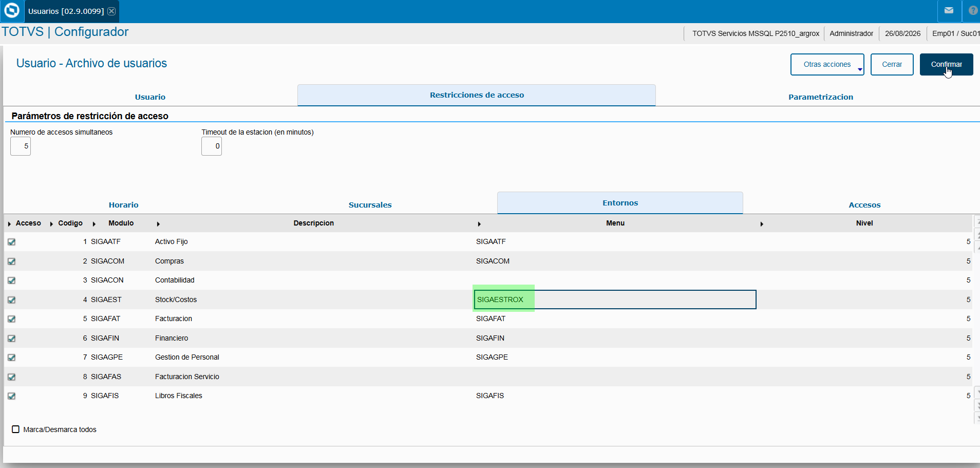This screenshot has width=980, height=468.
Task: Click the Modulo column header
Action: (121, 223)
